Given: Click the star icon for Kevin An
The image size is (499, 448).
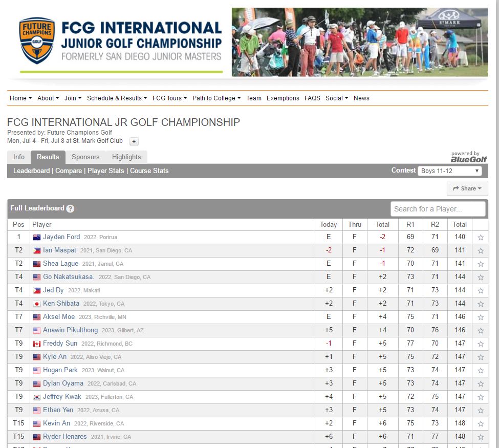Looking at the screenshot, I should 481,424.
